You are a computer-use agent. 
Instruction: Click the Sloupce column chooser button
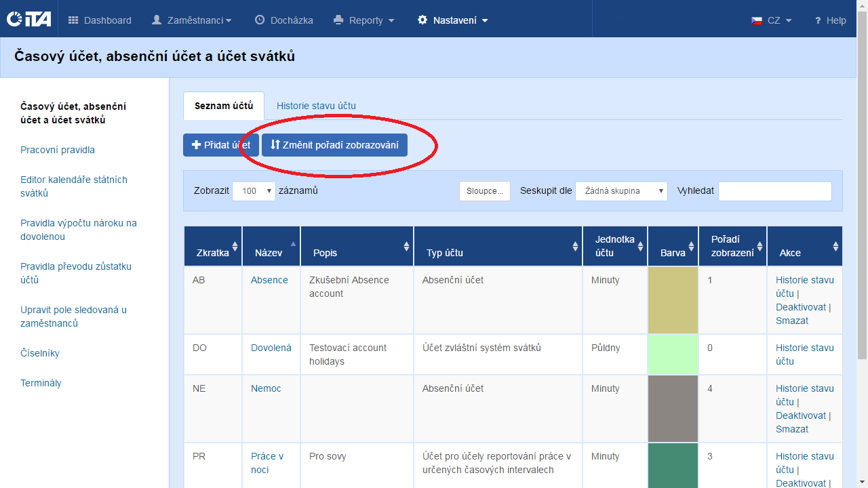pyautogui.click(x=484, y=191)
